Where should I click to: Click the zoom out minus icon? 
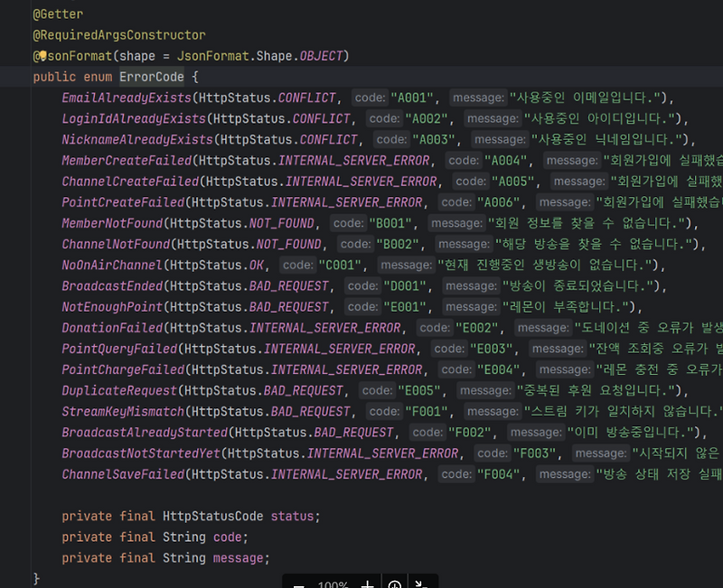(x=300, y=586)
